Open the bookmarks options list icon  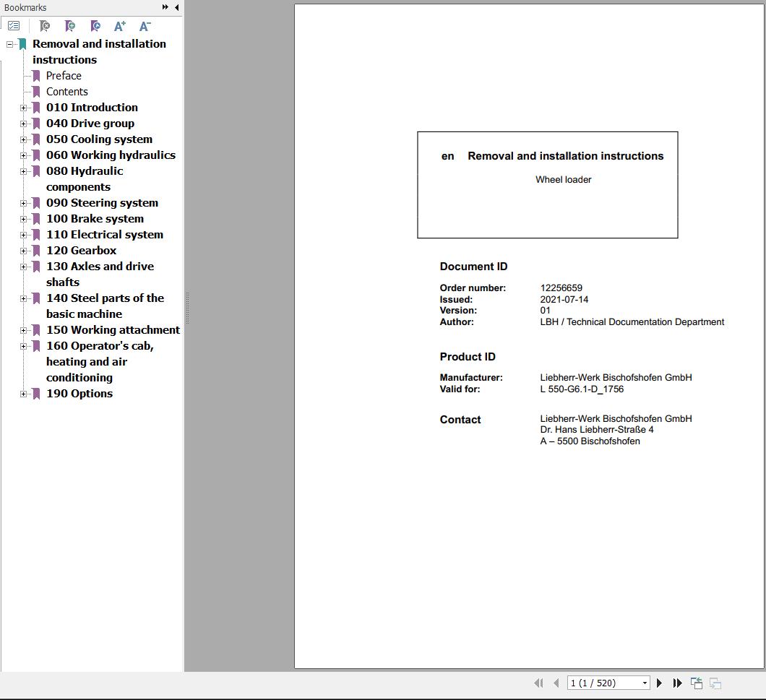coord(14,26)
